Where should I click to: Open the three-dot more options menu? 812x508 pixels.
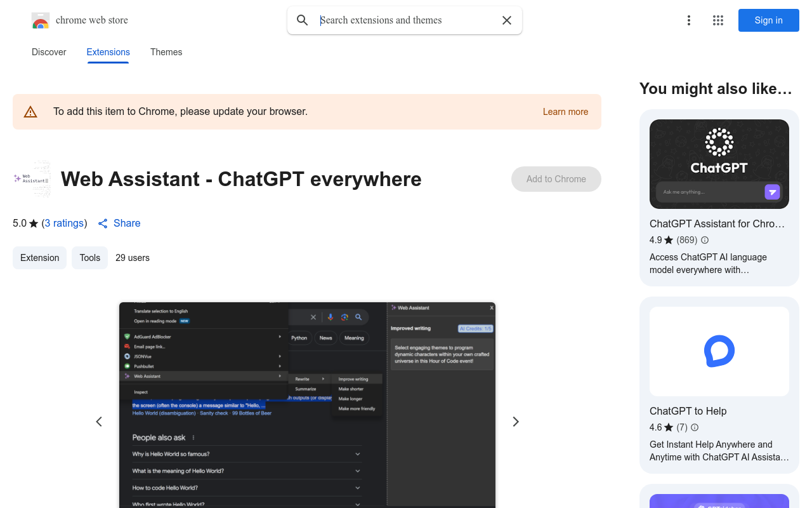(689, 20)
